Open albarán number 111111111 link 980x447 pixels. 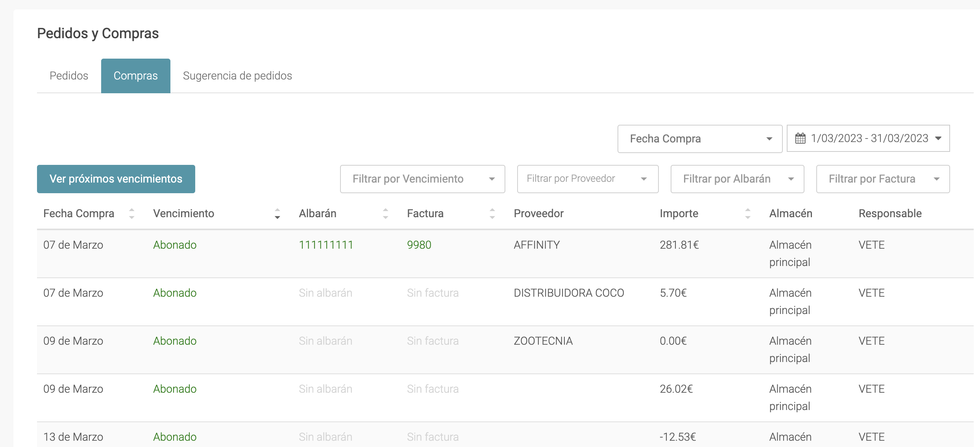[326, 245]
